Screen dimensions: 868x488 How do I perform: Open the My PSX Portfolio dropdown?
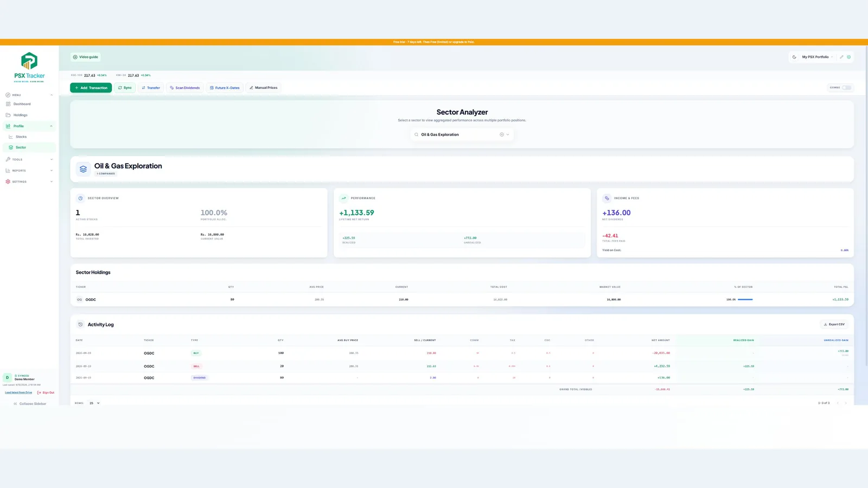click(x=818, y=57)
